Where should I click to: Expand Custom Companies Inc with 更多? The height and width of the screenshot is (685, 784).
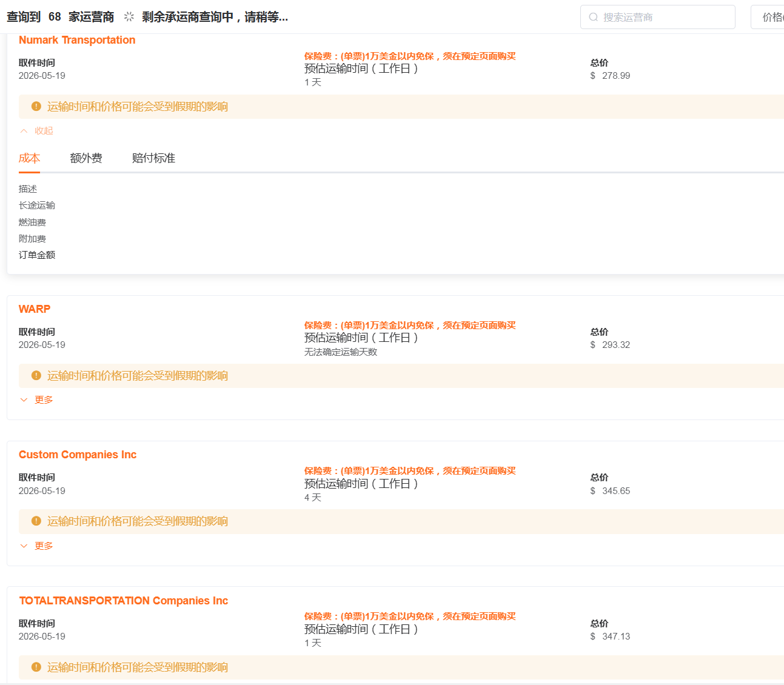point(36,546)
